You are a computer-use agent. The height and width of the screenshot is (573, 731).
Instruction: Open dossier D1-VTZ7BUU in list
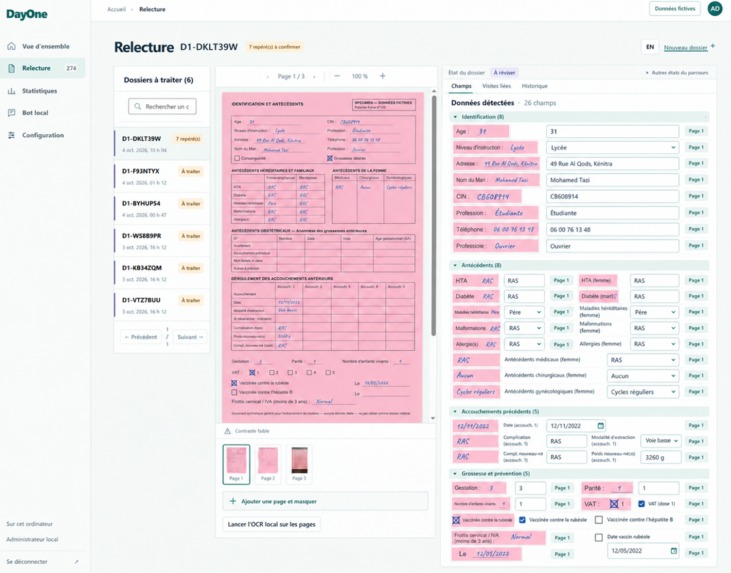pyautogui.click(x=162, y=305)
